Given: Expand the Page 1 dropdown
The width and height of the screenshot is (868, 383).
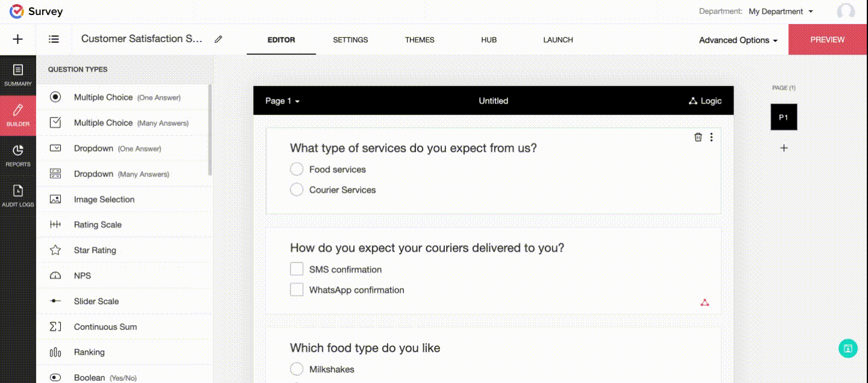Looking at the screenshot, I should (x=282, y=101).
